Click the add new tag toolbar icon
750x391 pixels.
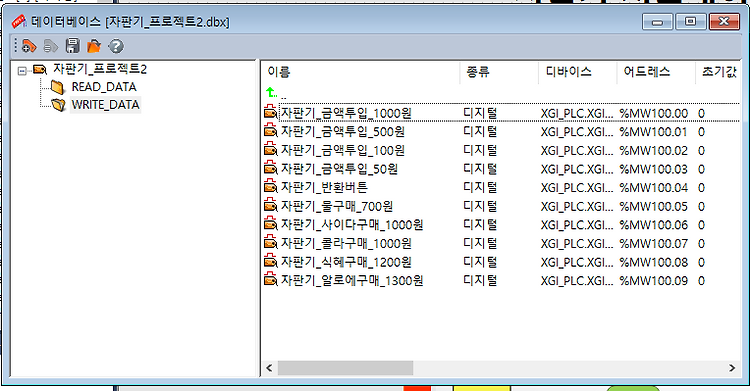pos(29,46)
